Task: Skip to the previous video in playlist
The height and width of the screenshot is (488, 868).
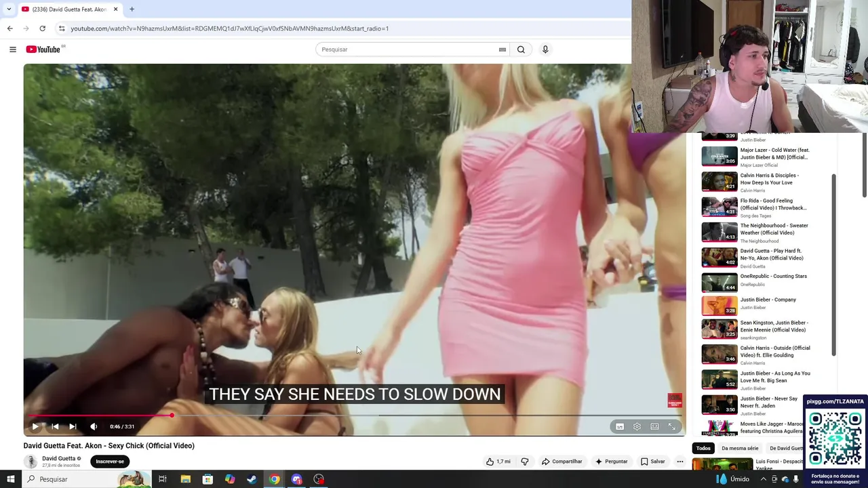Action: tap(55, 426)
